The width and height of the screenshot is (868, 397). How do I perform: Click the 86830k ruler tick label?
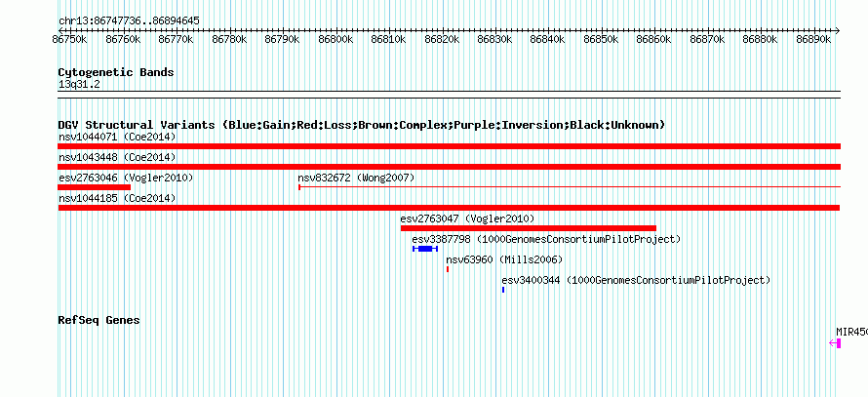[494, 39]
